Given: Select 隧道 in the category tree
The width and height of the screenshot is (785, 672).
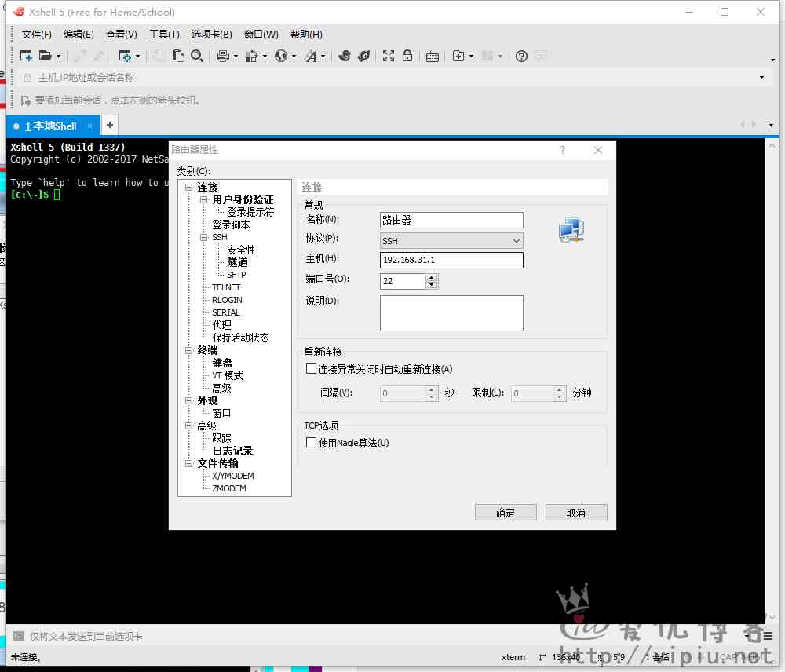Looking at the screenshot, I should point(237,262).
